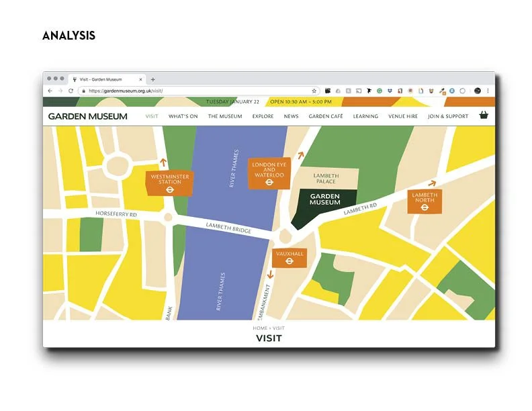Viewport: 532px width, 411px height.
Task: Click the Home breadcrumb link
Action: [x=260, y=328]
